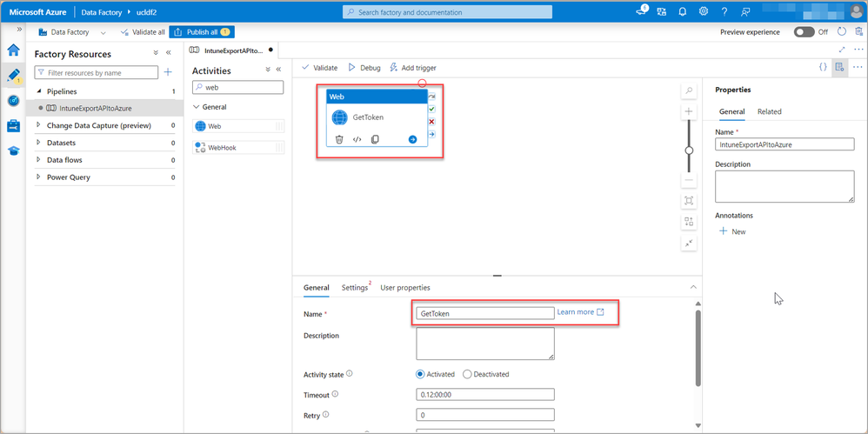This screenshot has height=434, width=868.
Task: Open the Learning center graduation cap
Action: click(13, 150)
